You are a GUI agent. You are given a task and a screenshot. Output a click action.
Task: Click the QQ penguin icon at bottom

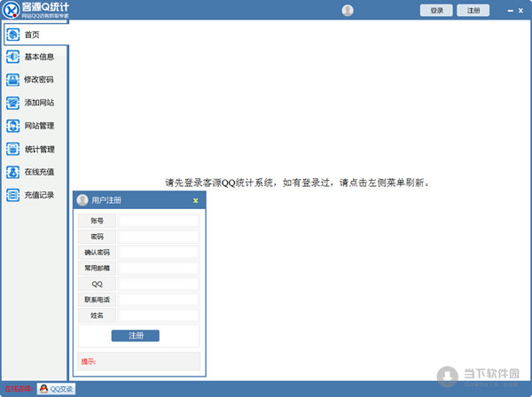pos(43,388)
